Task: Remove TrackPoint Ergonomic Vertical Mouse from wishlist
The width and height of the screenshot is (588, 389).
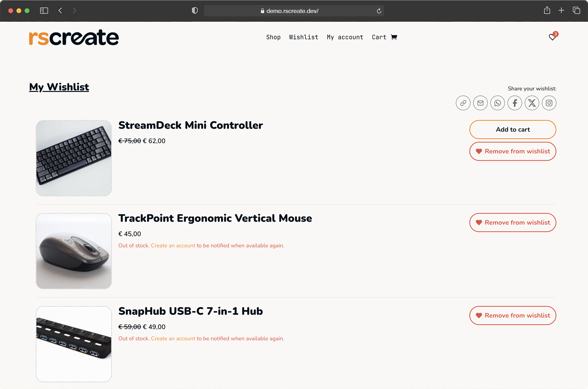Action: (513, 223)
